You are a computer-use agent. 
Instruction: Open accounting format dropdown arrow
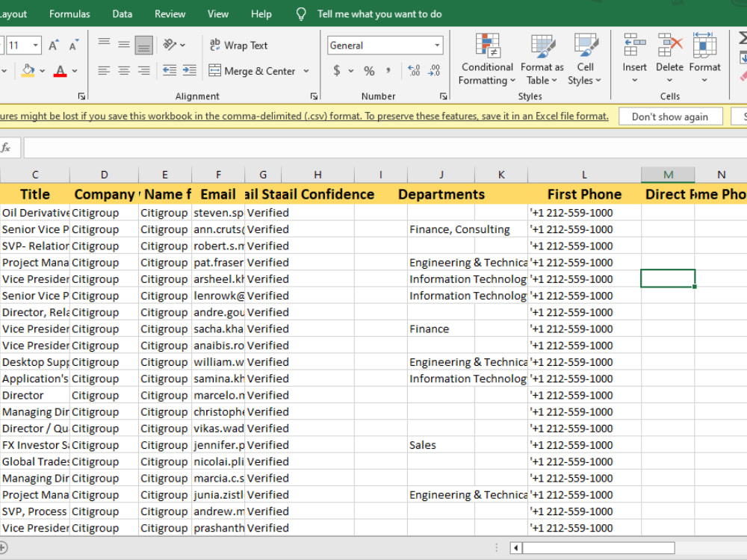click(351, 71)
